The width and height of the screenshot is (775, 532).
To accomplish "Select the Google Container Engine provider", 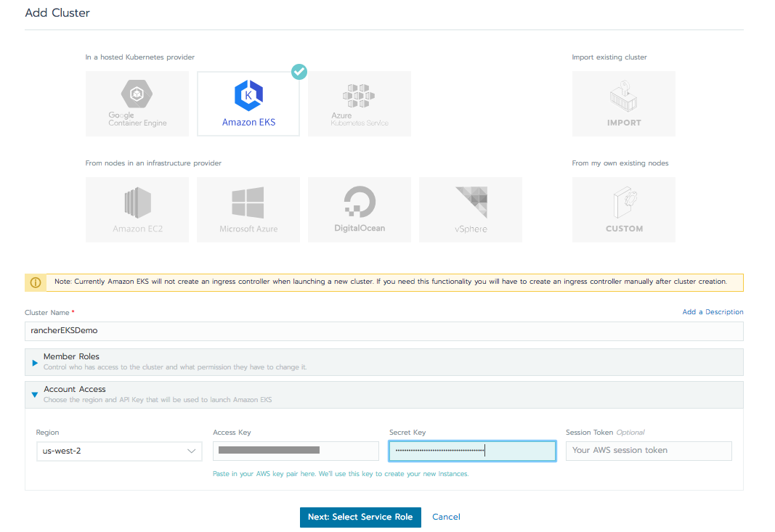I will [x=137, y=103].
